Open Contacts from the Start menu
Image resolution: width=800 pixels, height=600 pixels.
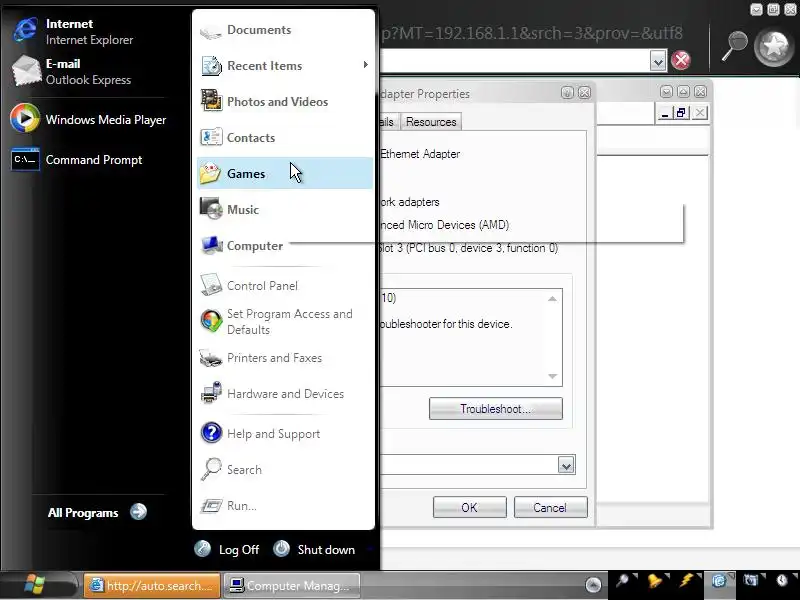[285, 138]
